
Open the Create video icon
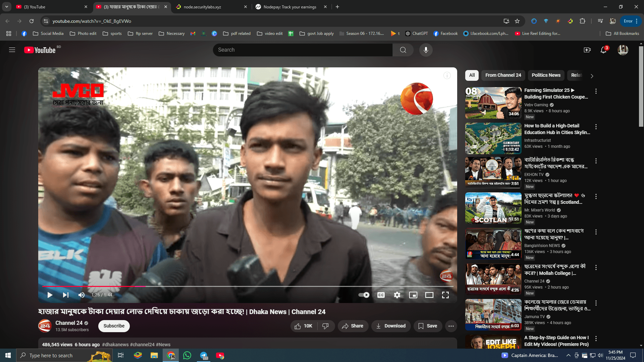point(587,50)
